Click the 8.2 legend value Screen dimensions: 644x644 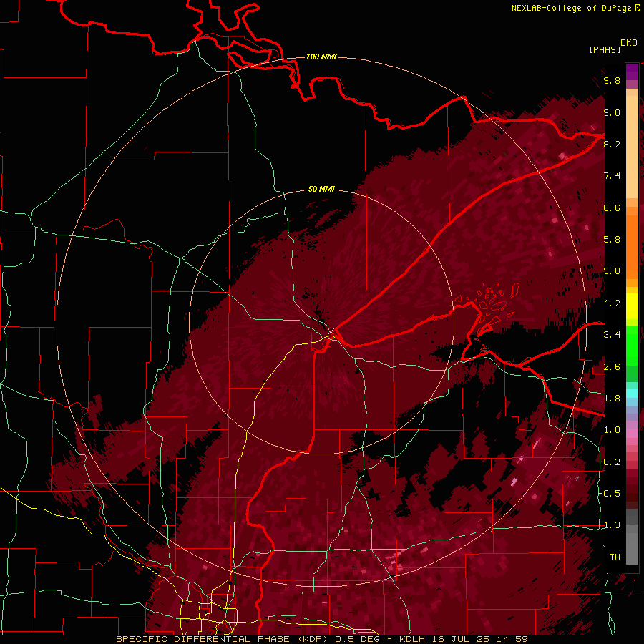612,144
